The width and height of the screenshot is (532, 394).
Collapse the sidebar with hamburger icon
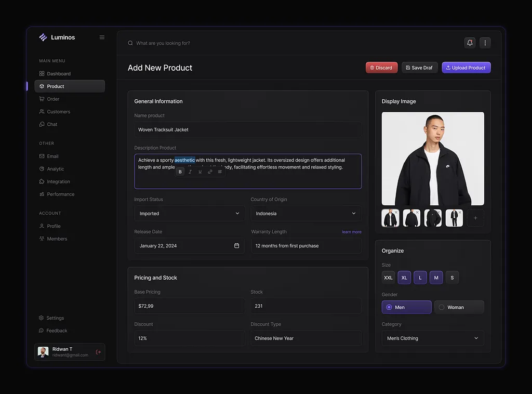102,37
